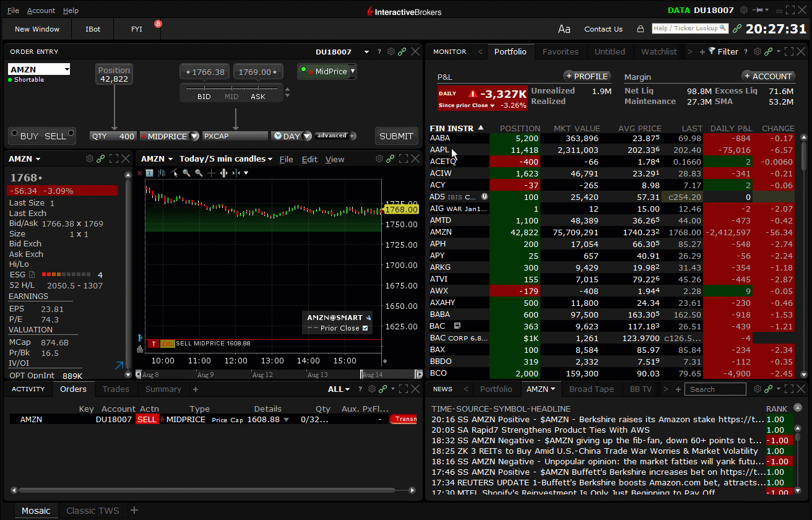Image resolution: width=812 pixels, height=520 pixels.
Task: Click the second magnifier zoom icon in chart toolbar
Action: click(x=199, y=173)
